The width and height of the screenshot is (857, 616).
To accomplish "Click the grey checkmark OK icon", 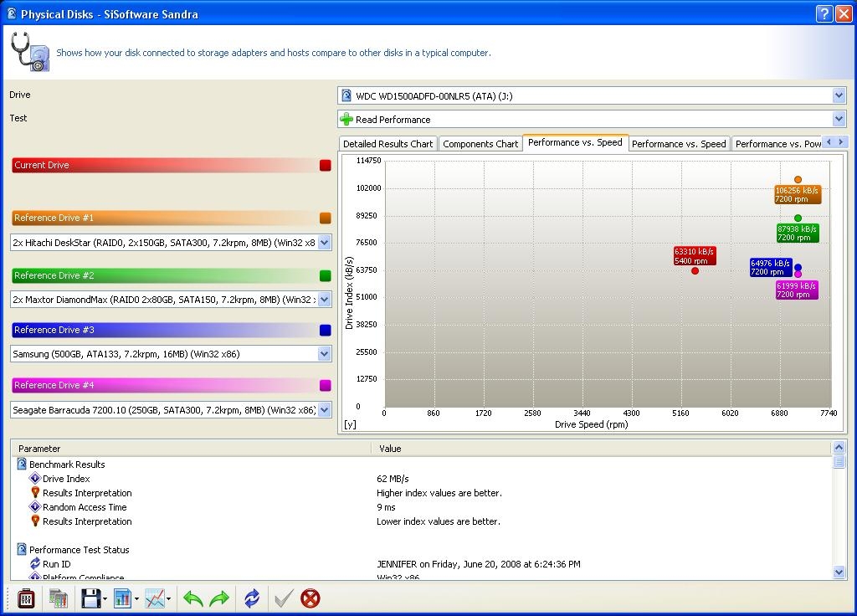I will coord(284,598).
